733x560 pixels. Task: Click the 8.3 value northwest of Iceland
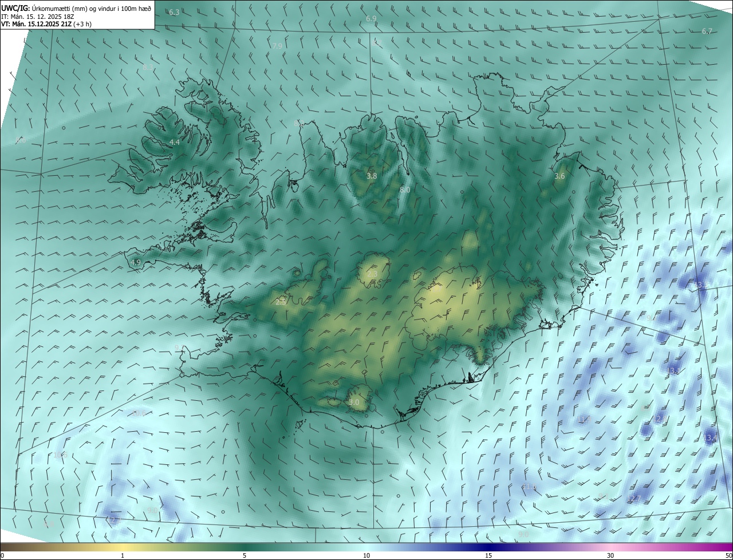[148, 68]
